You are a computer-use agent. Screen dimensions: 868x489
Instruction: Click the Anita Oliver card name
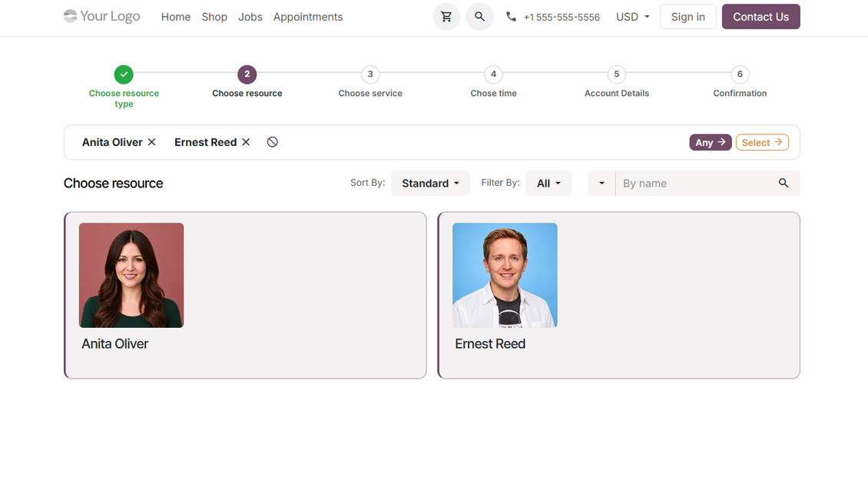(x=115, y=343)
